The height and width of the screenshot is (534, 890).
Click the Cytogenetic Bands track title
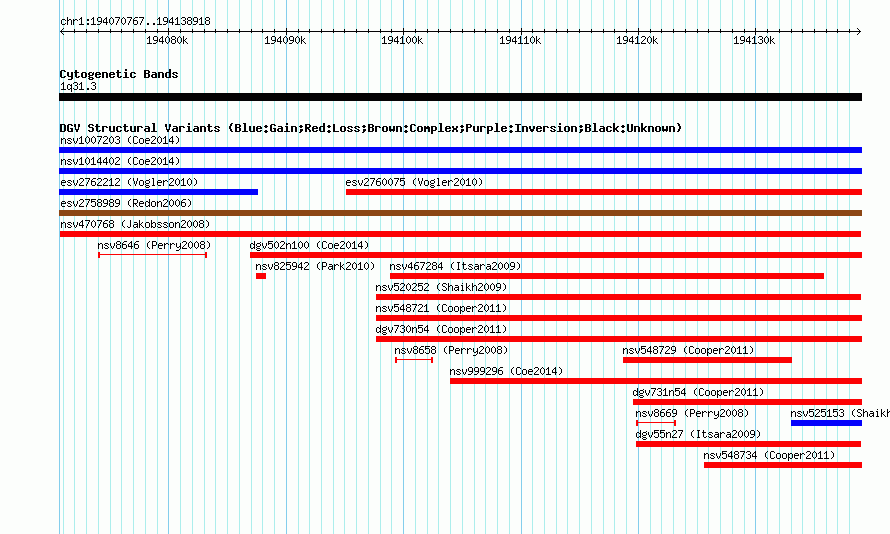tap(119, 74)
